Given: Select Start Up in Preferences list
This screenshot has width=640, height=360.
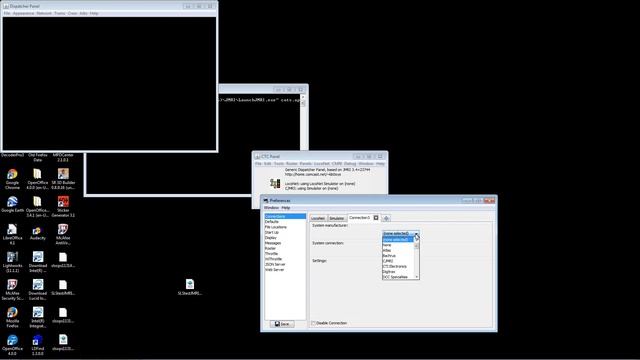Looking at the screenshot, I should click(x=285, y=232).
